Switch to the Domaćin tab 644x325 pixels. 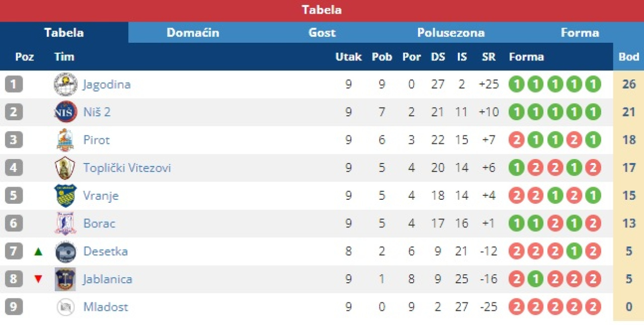tap(193, 33)
